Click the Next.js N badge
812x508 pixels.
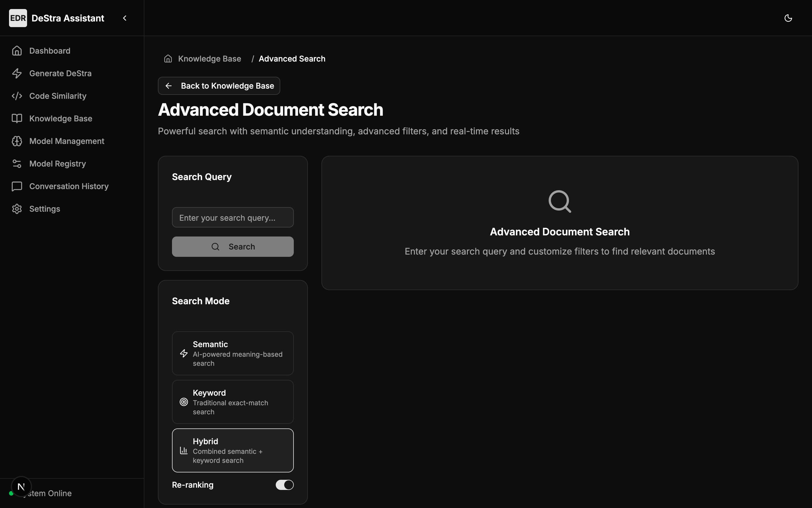(21, 487)
